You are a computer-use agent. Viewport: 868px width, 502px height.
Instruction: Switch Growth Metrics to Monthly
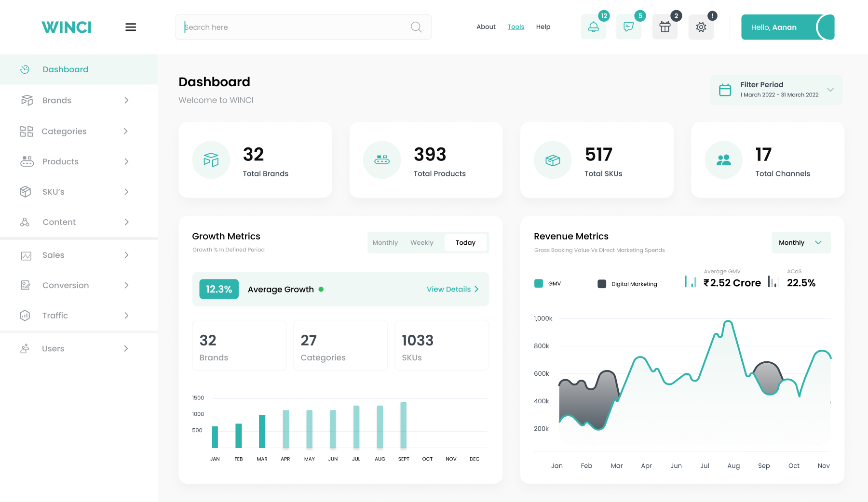coord(385,243)
